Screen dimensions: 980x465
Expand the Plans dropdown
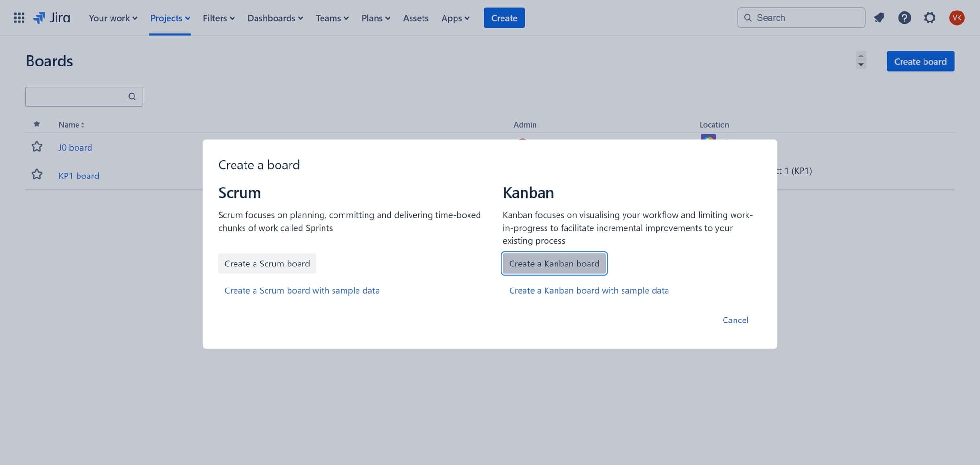pos(375,18)
